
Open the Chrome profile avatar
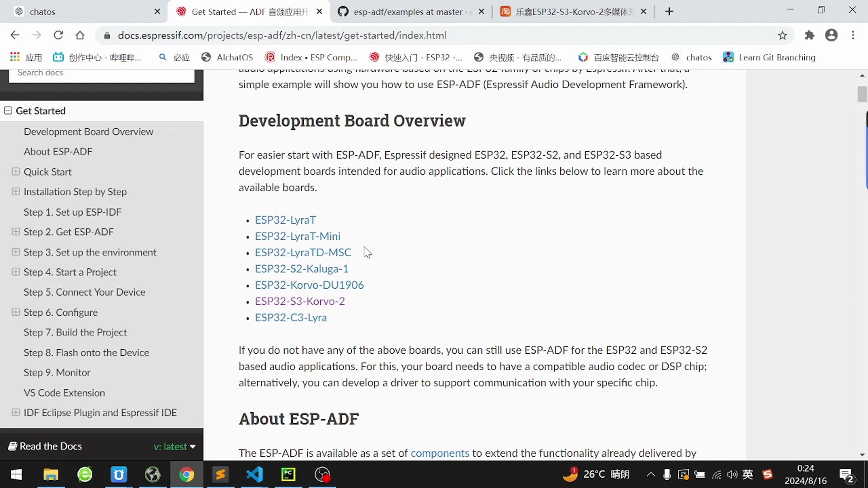831,35
